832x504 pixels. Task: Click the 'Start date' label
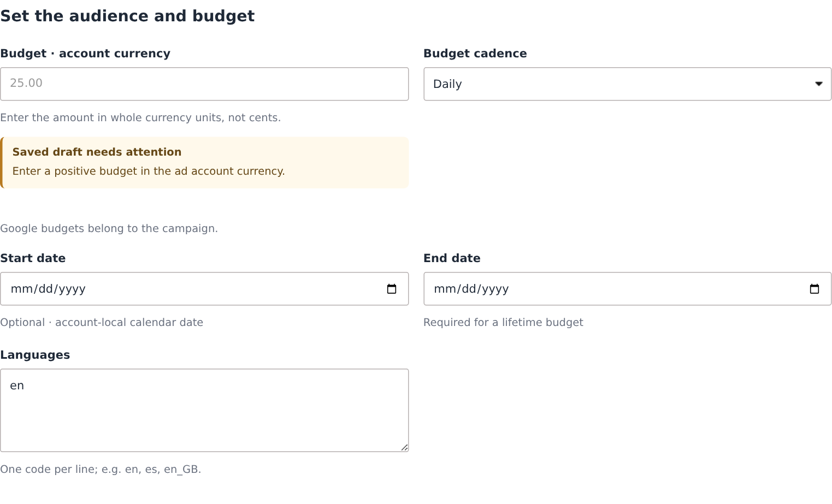coord(33,258)
